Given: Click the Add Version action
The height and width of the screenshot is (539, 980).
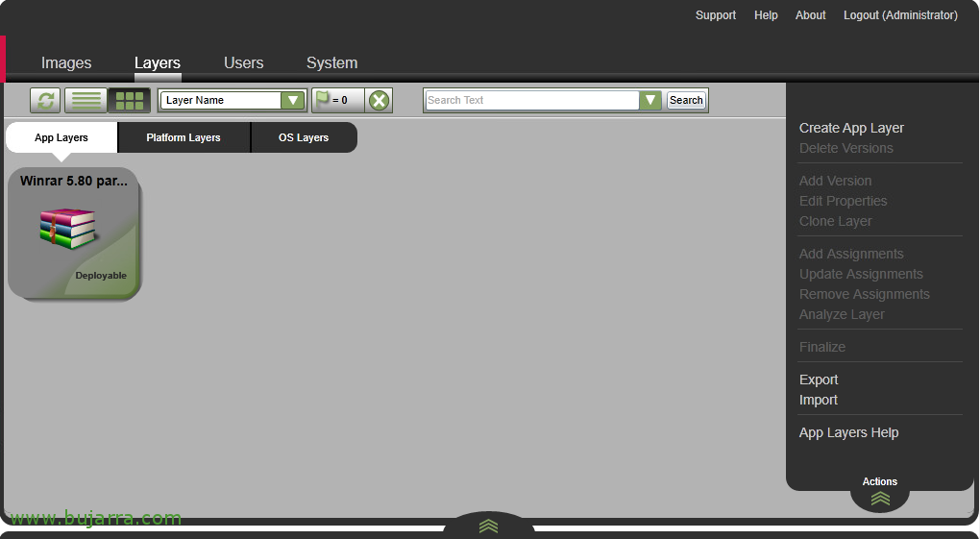Looking at the screenshot, I should [x=835, y=181].
